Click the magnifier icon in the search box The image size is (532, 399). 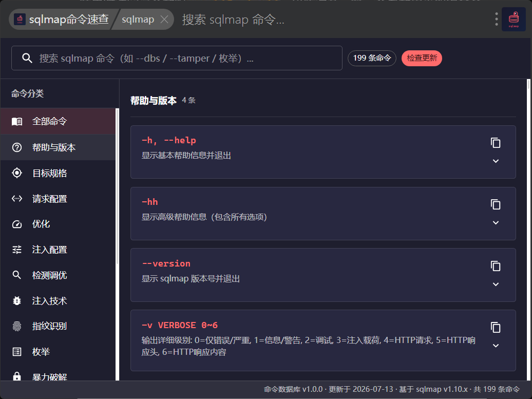27,58
